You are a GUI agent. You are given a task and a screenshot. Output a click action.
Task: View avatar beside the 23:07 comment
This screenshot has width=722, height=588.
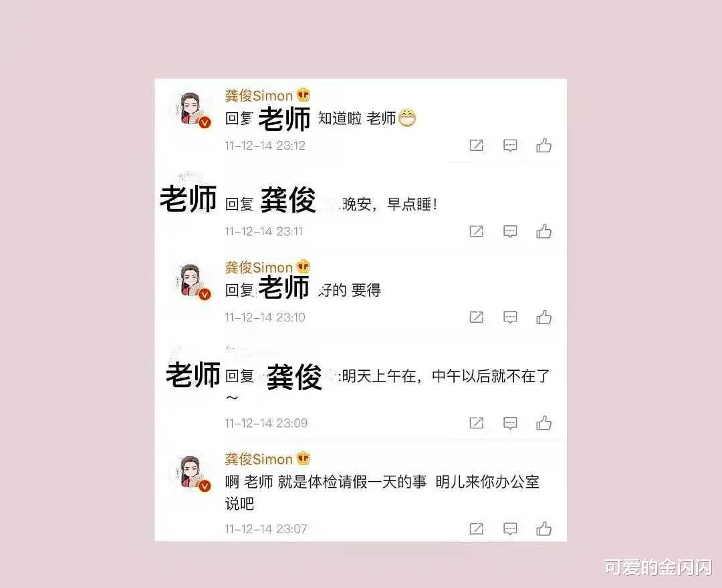click(192, 473)
